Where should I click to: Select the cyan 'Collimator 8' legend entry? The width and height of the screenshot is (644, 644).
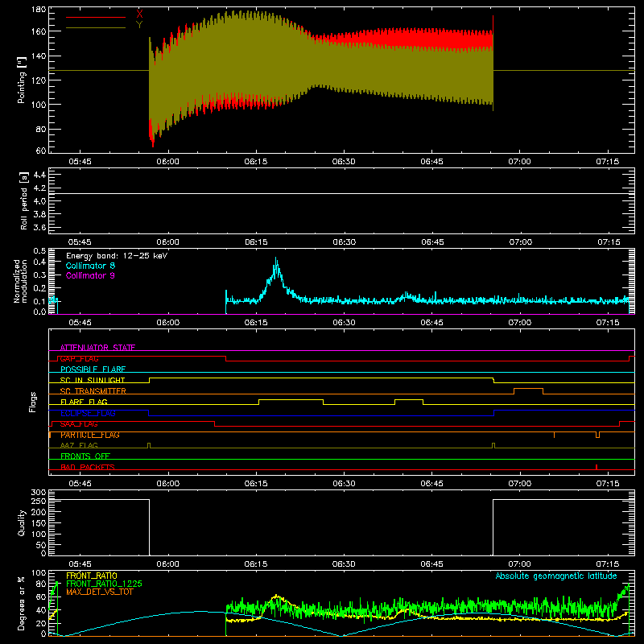[90, 266]
